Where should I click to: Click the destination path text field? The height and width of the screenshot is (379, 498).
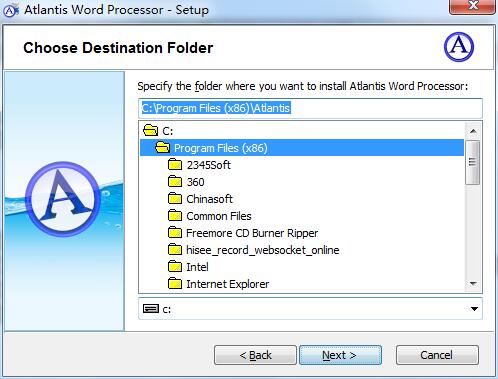coord(310,108)
